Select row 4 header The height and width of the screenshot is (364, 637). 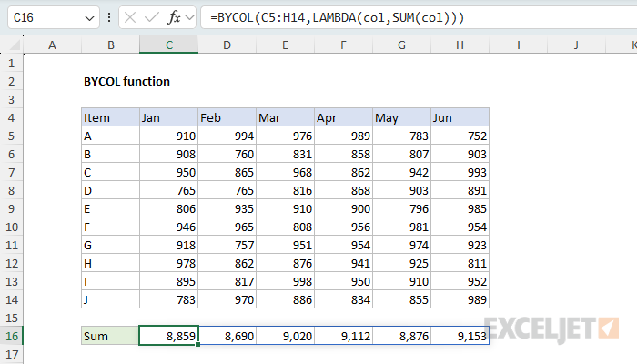pyautogui.click(x=11, y=117)
